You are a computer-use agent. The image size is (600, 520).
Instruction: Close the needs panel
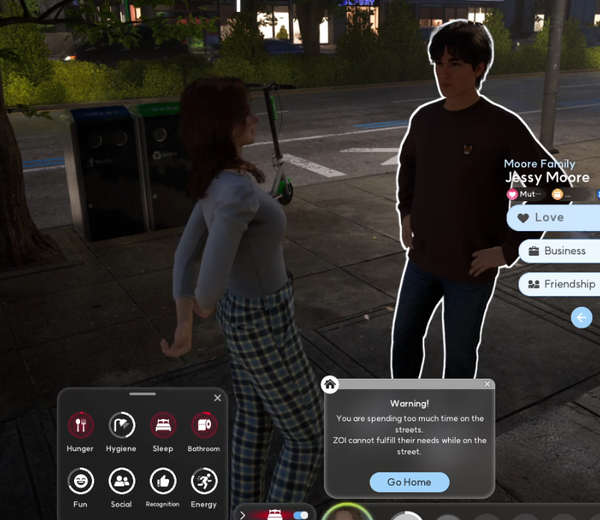click(217, 398)
